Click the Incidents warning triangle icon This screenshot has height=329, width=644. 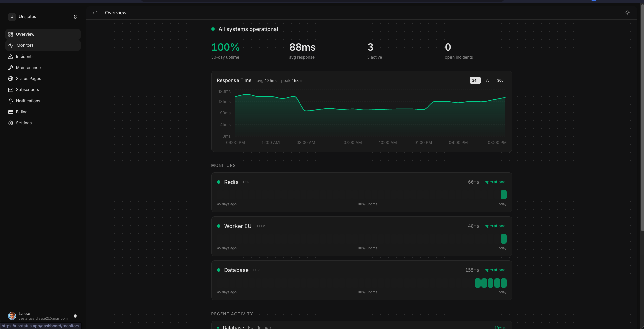tap(11, 57)
